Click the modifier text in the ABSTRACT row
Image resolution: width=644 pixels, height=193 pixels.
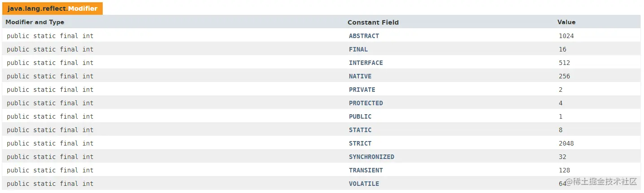[x=50, y=36]
